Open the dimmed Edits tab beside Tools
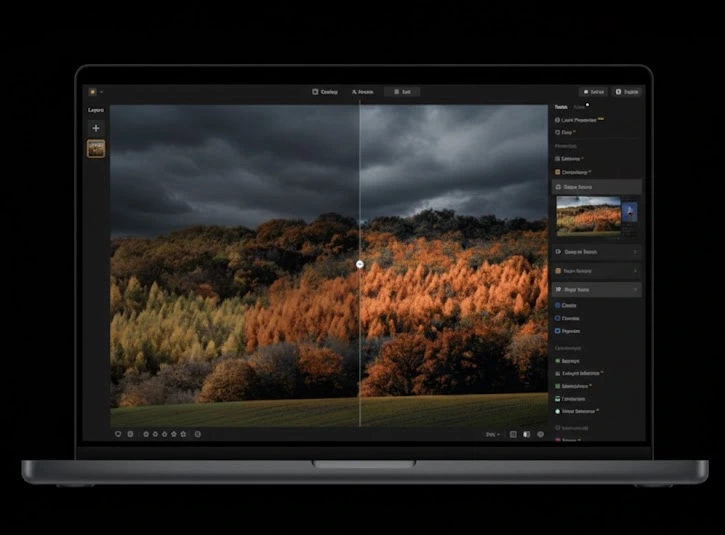Image resolution: width=725 pixels, height=535 pixels. [579, 107]
